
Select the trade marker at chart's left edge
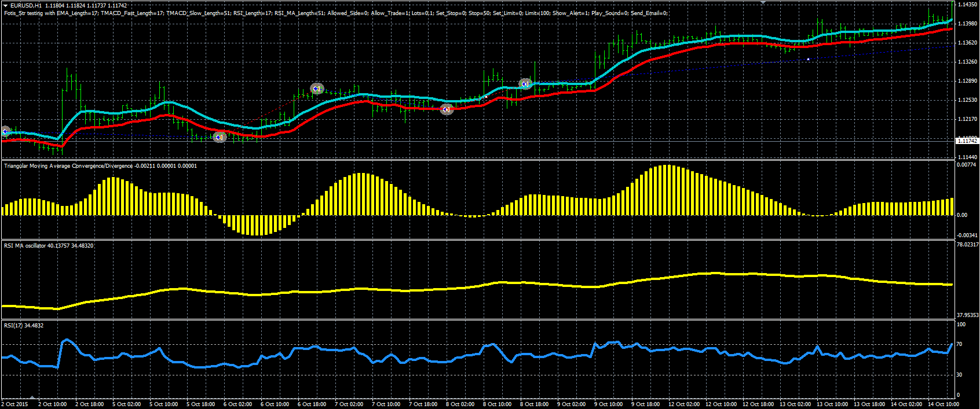click(x=5, y=132)
